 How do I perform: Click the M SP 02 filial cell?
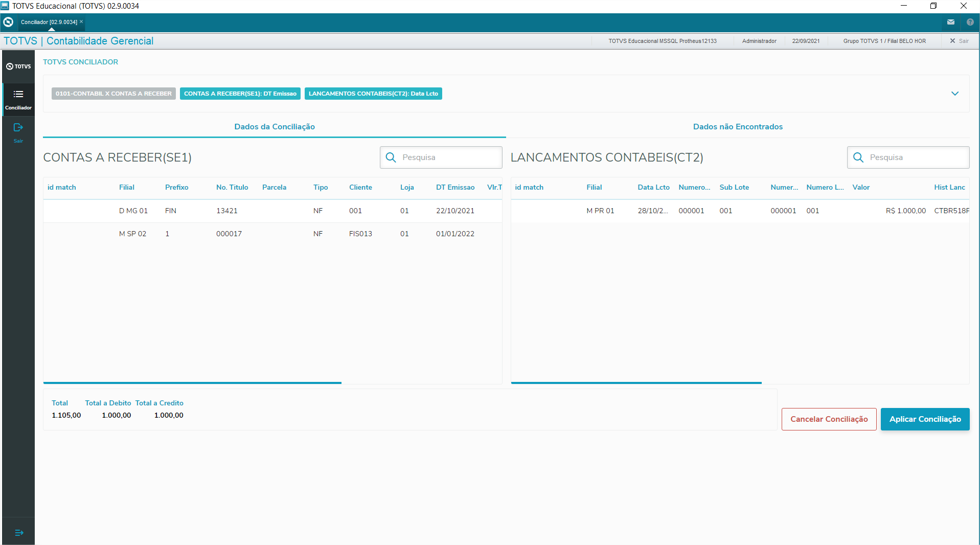tap(132, 234)
